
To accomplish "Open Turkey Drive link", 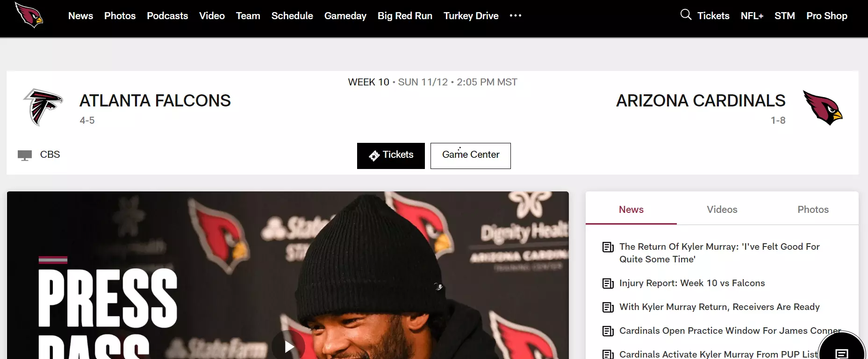I will [471, 16].
